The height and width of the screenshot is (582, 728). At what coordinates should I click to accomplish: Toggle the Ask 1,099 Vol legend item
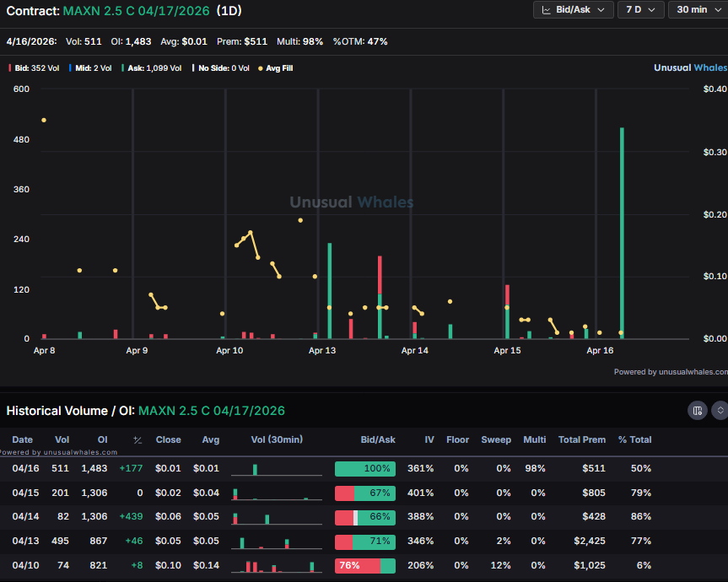coord(151,68)
